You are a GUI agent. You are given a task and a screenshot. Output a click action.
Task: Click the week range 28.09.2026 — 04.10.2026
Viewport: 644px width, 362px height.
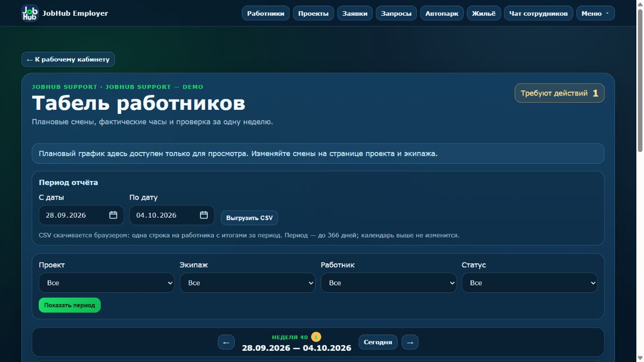(x=296, y=348)
